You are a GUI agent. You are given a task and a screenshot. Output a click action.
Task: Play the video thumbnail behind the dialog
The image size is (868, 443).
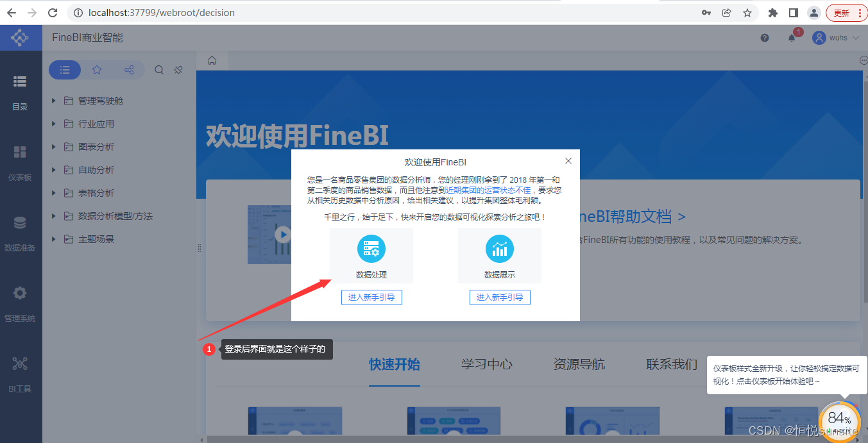(282, 235)
